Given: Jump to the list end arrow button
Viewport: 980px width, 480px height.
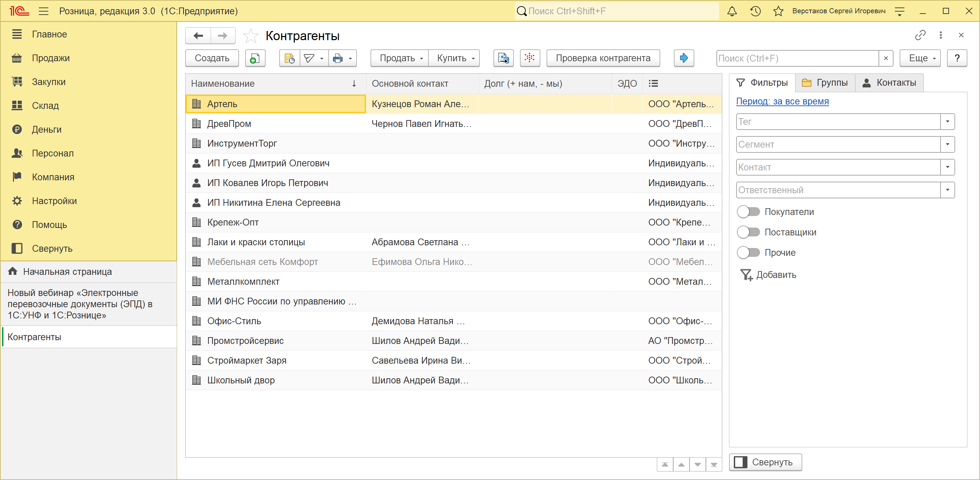Looking at the screenshot, I should click(714, 464).
